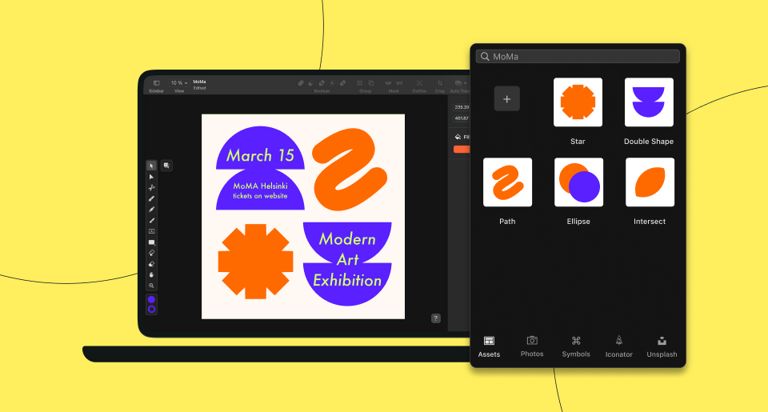Click the 235.39 position field
Screen dimensions: 768x412
[x=461, y=107]
